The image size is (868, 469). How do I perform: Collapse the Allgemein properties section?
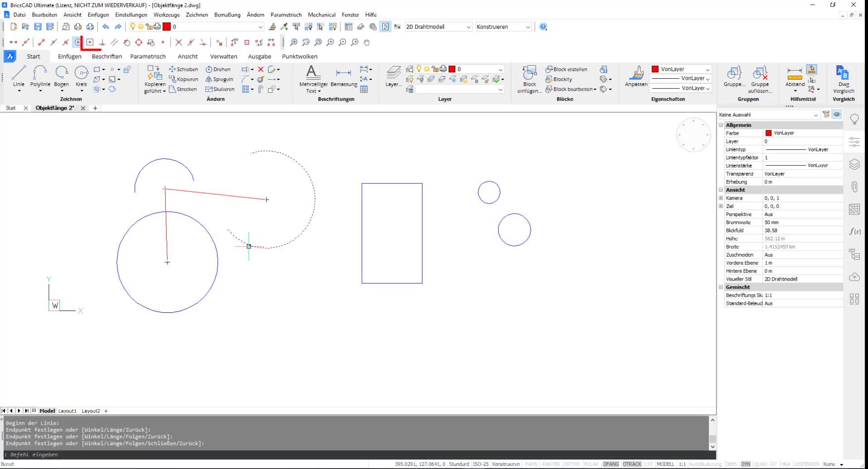pos(721,125)
